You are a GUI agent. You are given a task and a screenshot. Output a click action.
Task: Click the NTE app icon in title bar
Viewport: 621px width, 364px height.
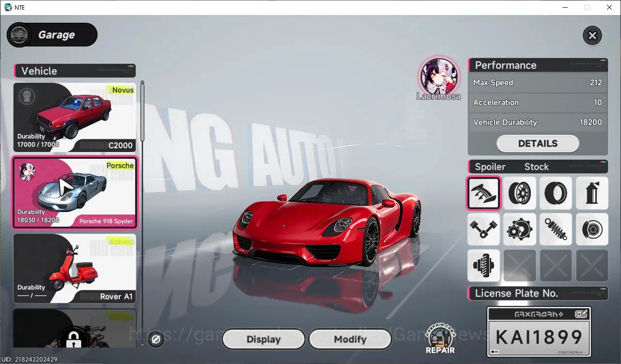pos(8,7)
